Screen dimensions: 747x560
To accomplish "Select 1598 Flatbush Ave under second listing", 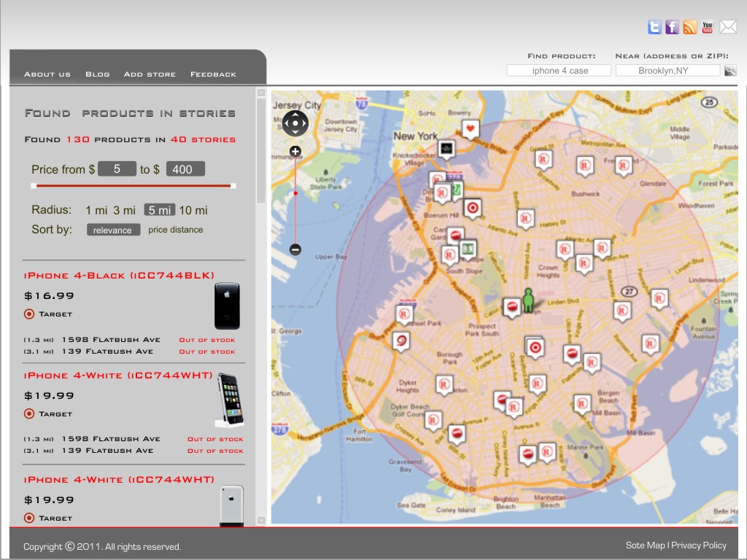I will [x=111, y=438].
